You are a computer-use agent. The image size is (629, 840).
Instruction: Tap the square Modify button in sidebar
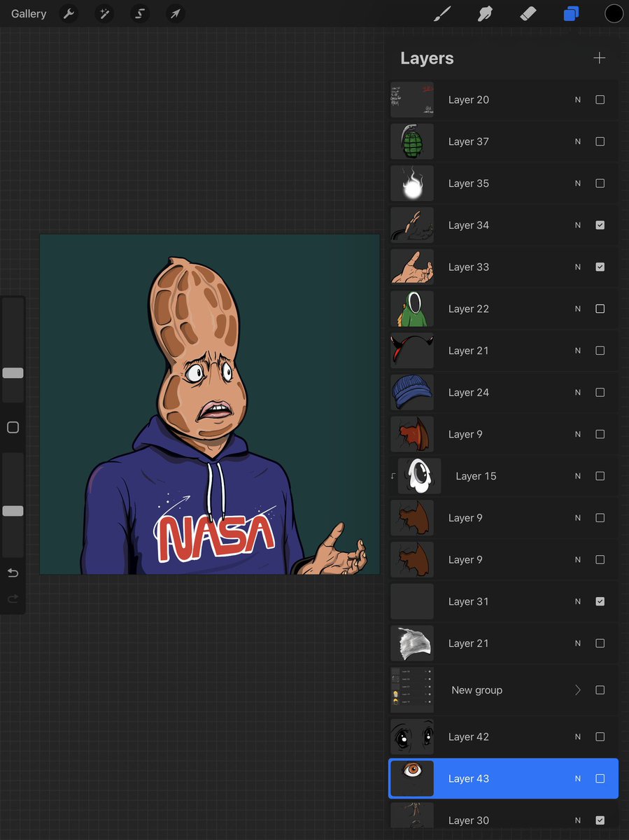coord(13,427)
